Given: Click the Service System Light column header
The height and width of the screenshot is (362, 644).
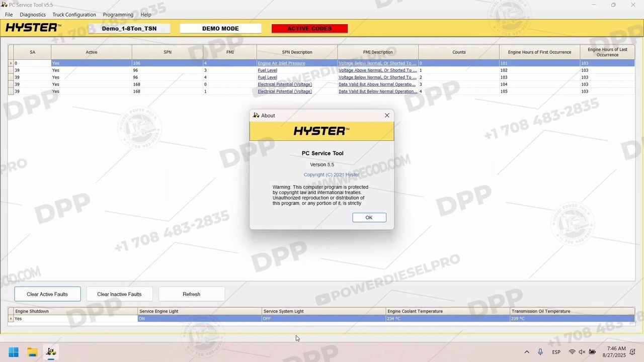Looking at the screenshot, I should click(324, 311).
